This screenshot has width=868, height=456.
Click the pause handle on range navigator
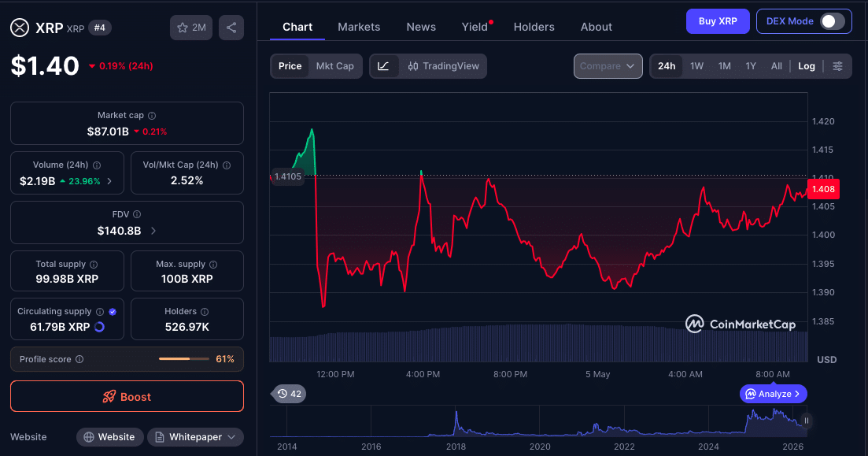point(806,421)
